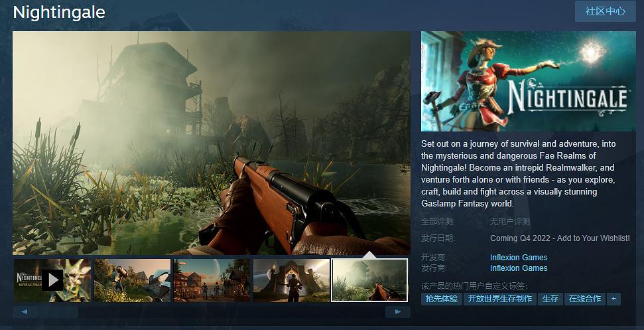Click the Nightingale header capsule image
This screenshot has height=330, width=644.
528,82
